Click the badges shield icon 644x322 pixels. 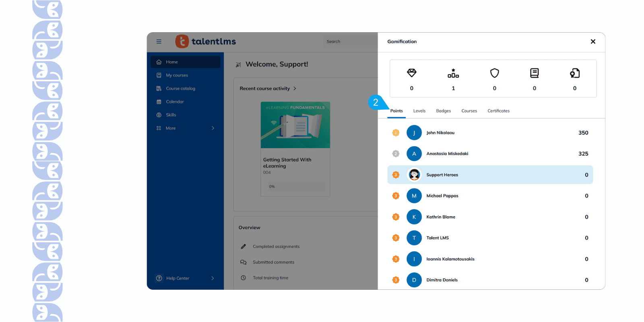click(x=495, y=73)
